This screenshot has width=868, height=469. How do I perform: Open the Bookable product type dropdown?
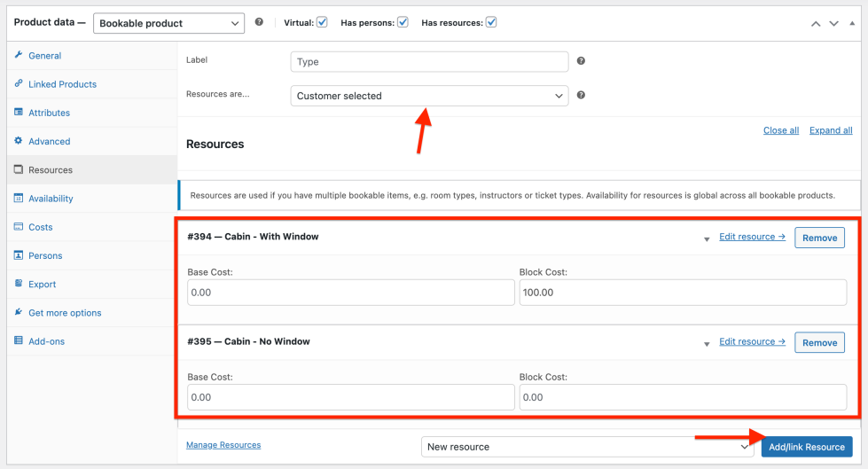pyautogui.click(x=168, y=23)
